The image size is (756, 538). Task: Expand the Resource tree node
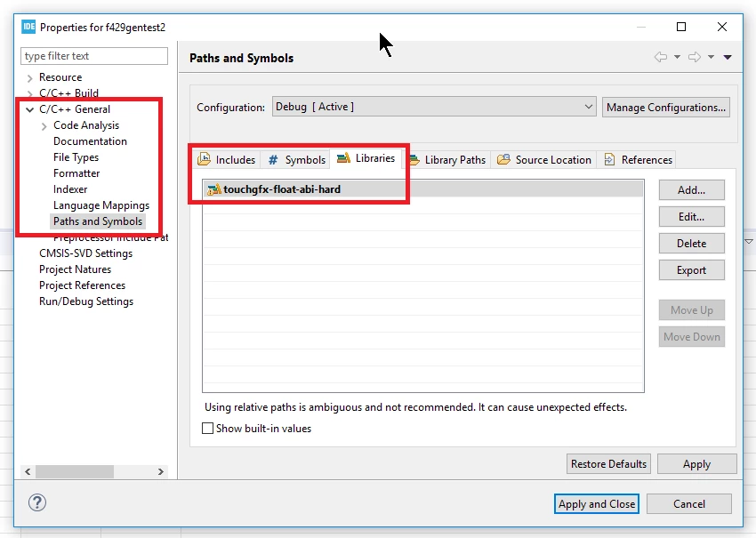(x=30, y=77)
